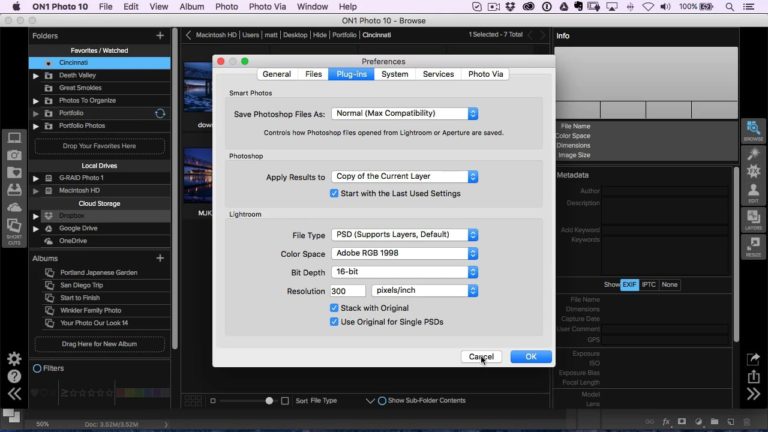Image resolution: width=768 pixels, height=432 pixels.
Task: Open Apply Results to dropdown
Action: pos(405,176)
